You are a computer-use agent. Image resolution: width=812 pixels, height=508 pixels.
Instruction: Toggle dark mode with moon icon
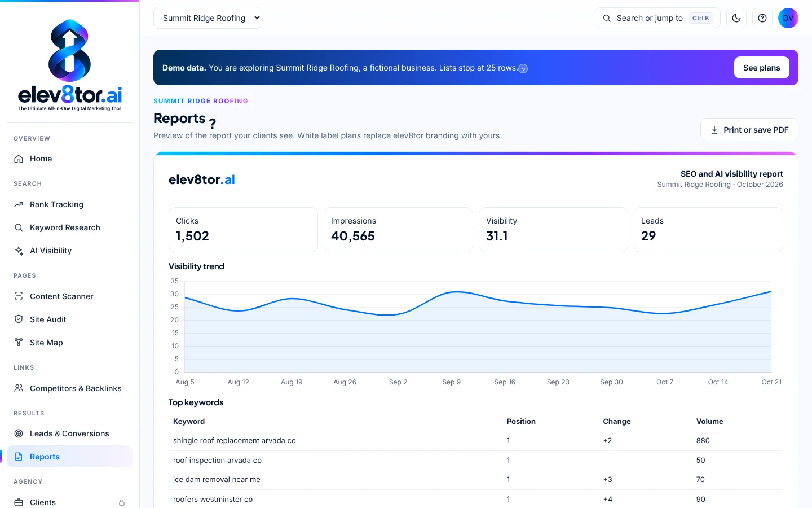tap(736, 18)
